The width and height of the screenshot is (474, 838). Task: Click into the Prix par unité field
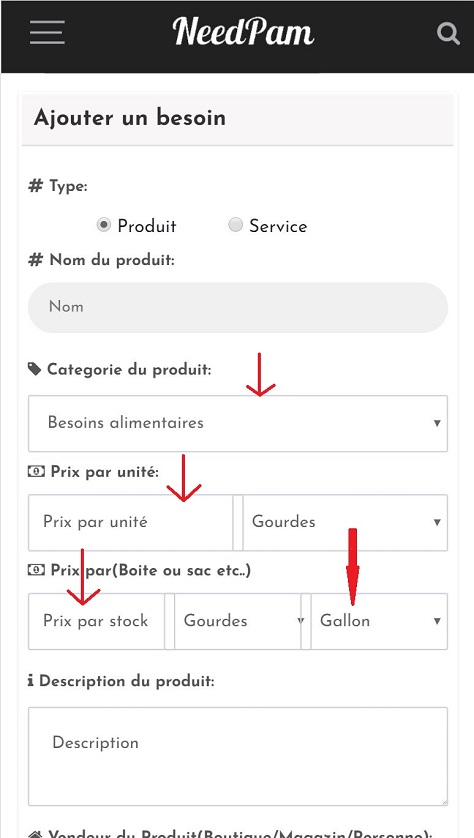pyautogui.click(x=130, y=522)
